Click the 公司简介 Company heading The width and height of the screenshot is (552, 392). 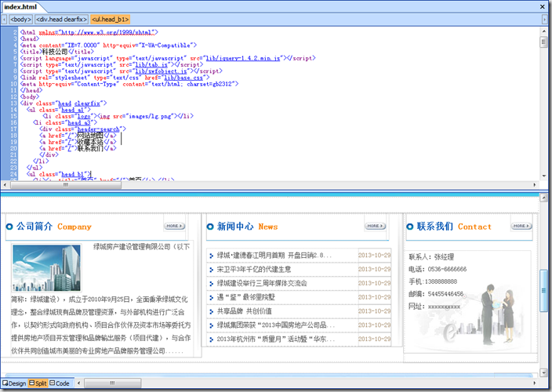click(53, 227)
